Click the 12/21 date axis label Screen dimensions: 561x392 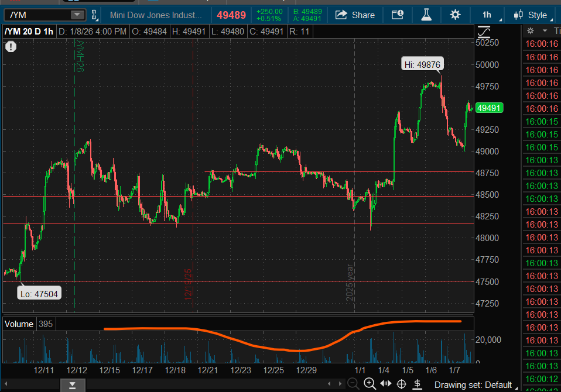click(x=207, y=370)
